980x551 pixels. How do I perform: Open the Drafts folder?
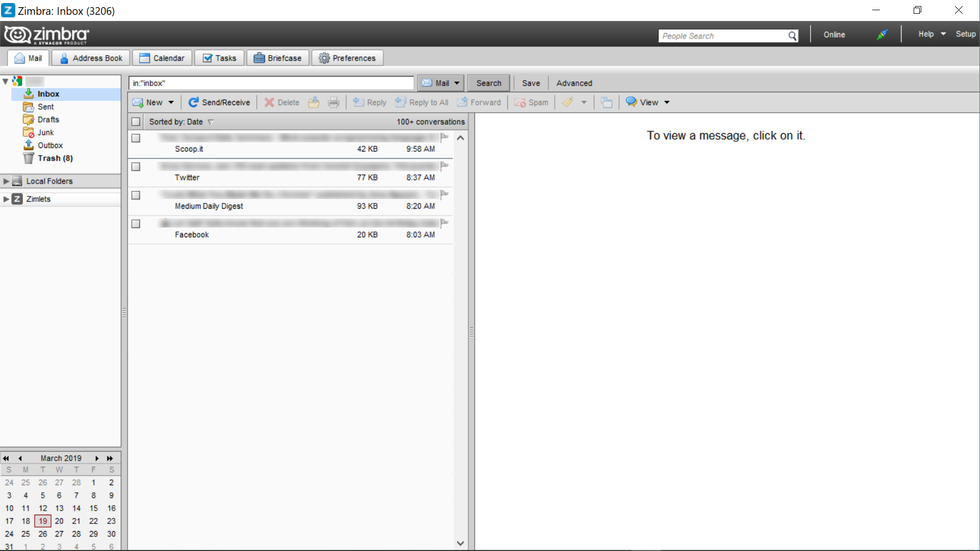point(48,119)
